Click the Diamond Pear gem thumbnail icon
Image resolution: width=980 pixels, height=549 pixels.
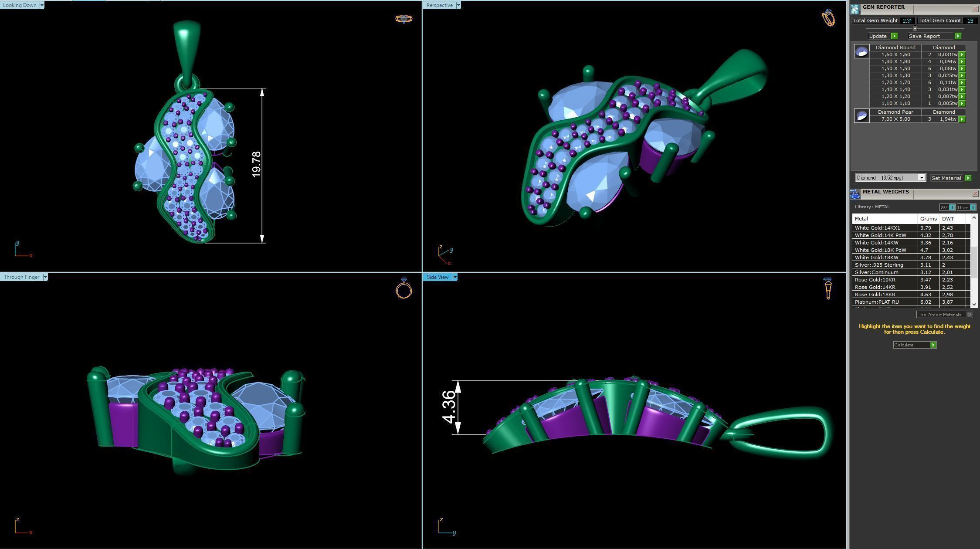pyautogui.click(x=861, y=116)
